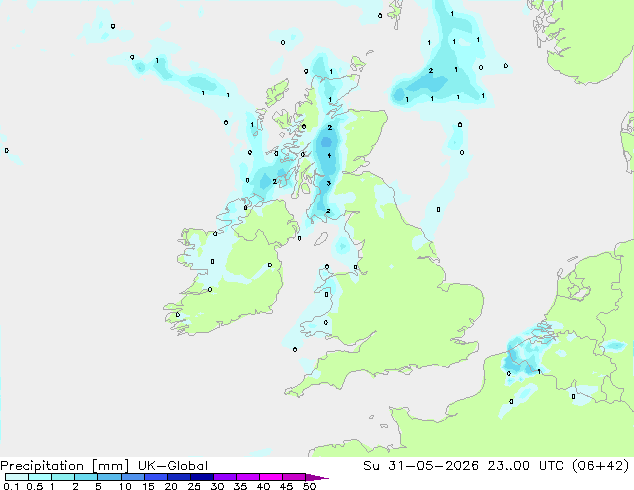634x490 pixels.
Task: Click the "UK-Global" model label
Action: [x=173, y=466]
